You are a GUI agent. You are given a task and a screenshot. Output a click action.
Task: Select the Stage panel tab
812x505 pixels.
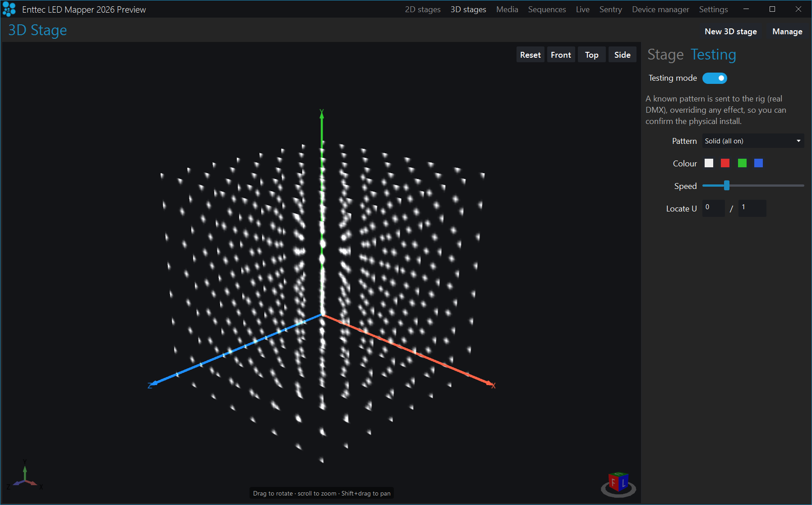(x=665, y=55)
